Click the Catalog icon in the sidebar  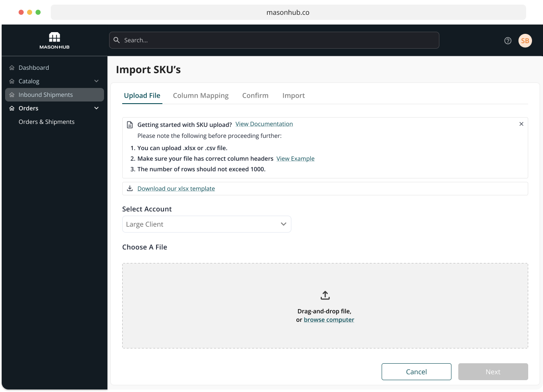click(11, 81)
